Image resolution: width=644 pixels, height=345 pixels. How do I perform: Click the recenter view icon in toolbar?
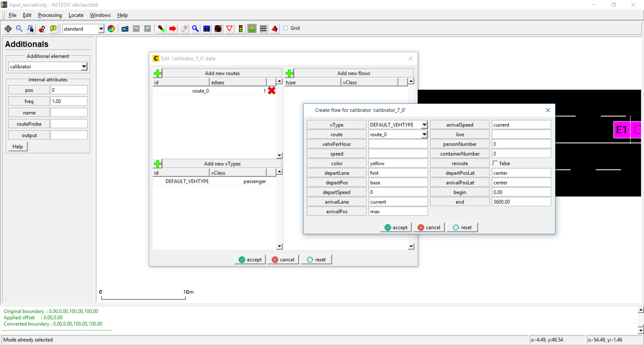coord(8,29)
